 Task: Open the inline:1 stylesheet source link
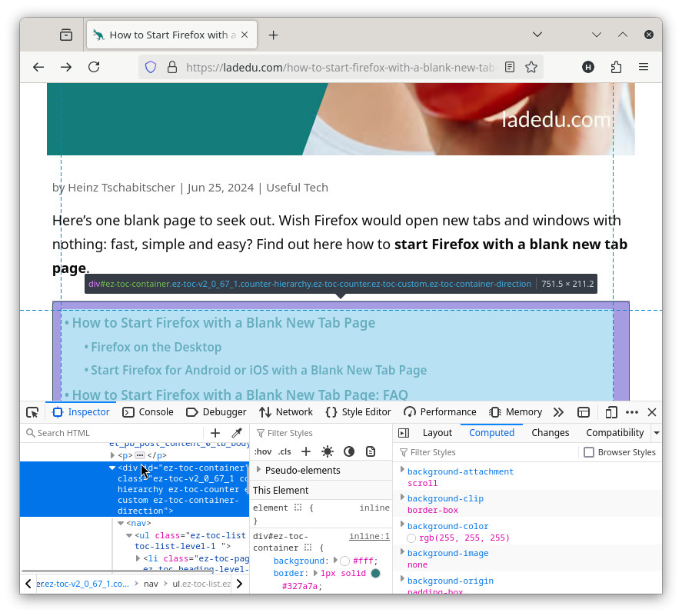tap(369, 536)
